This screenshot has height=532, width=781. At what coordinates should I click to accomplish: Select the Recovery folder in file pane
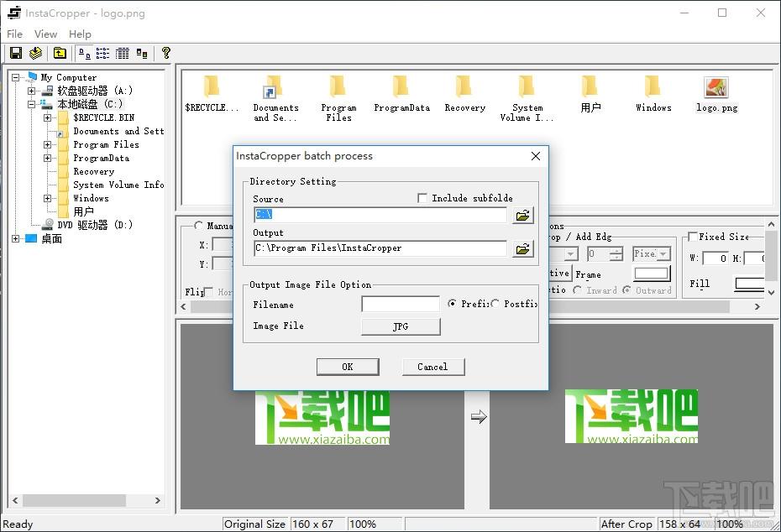(464, 94)
